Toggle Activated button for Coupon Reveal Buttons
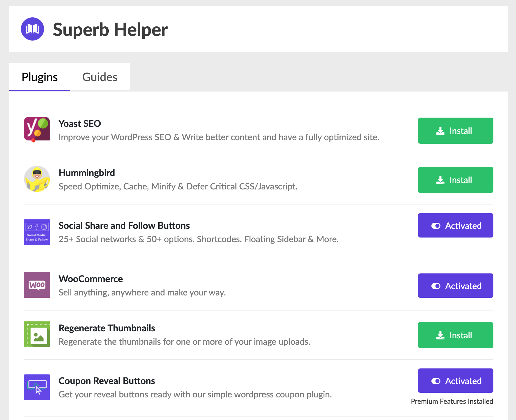The height and width of the screenshot is (420, 516). pyautogui.click(x=456, y=381)
